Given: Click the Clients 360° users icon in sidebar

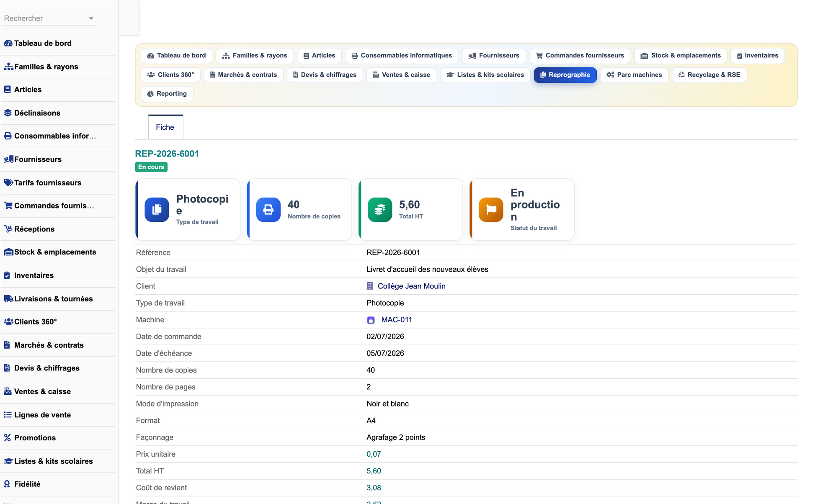Looking at the screenshot, I should point(8,322).
